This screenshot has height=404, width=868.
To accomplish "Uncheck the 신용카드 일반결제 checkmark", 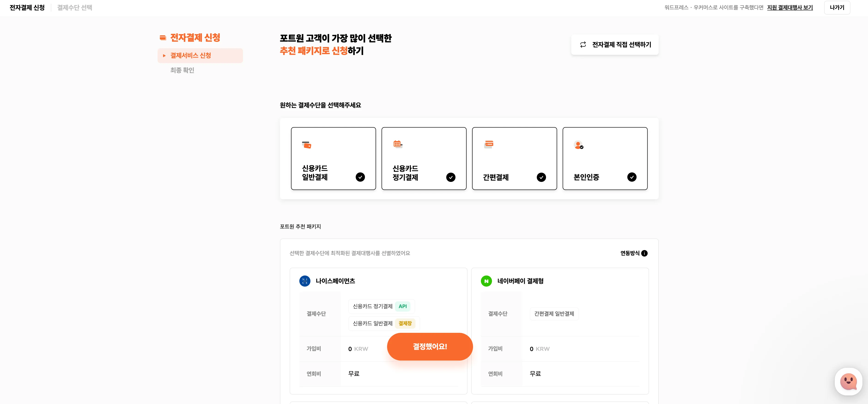I will click(x=360, y=177).
